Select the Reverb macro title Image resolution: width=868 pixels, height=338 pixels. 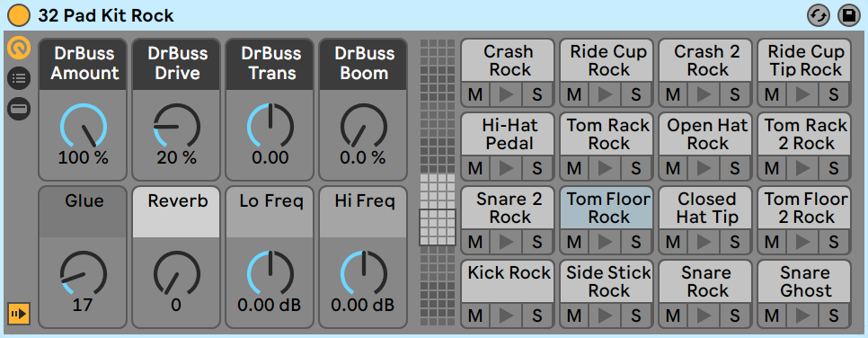tap(177, 212)
